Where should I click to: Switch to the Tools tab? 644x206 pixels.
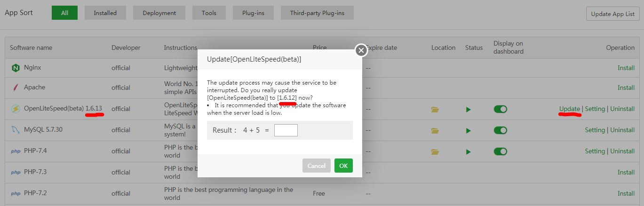click(x=209, y=13)
